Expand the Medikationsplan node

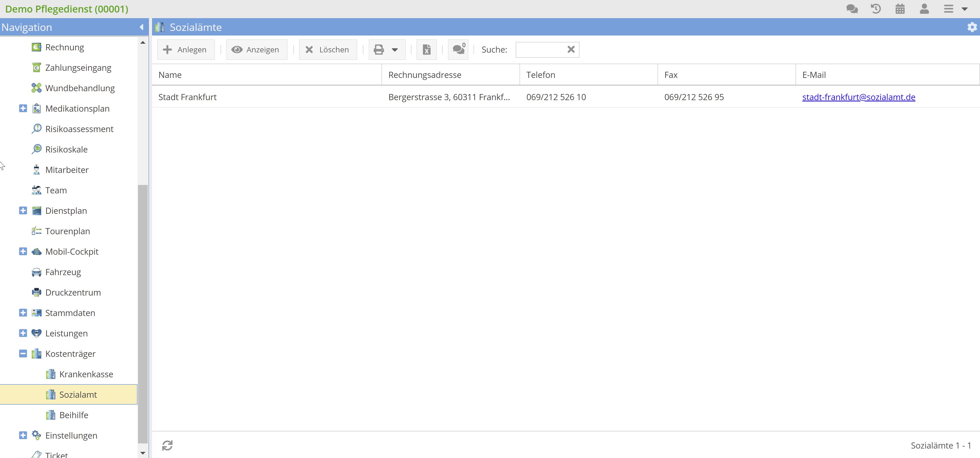[x=23, y=108]
